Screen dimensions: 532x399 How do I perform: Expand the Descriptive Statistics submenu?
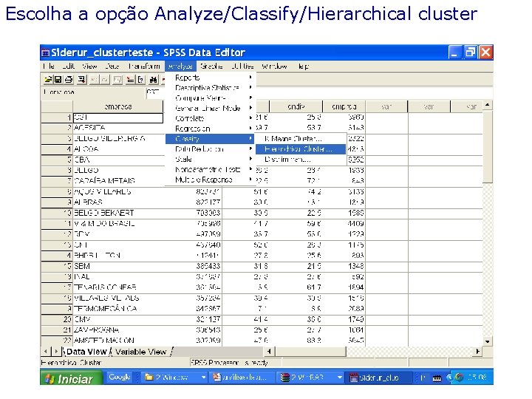[x=211, y=88]
